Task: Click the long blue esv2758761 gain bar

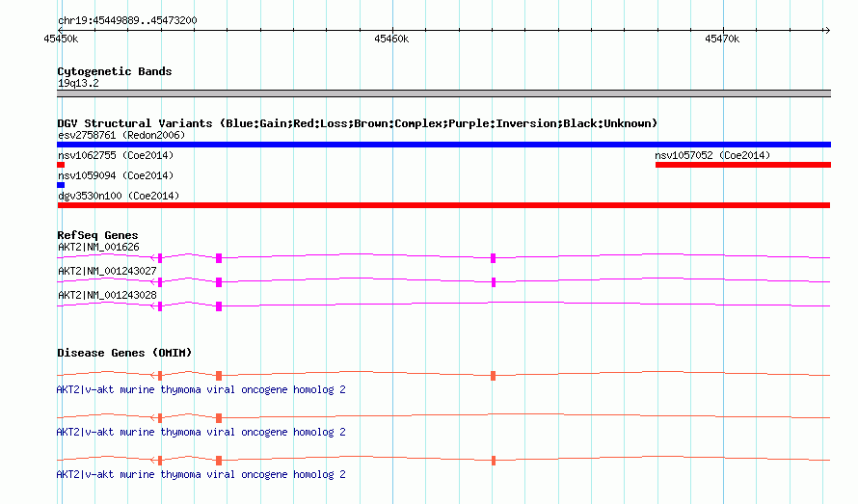Action: click(443, 145)
